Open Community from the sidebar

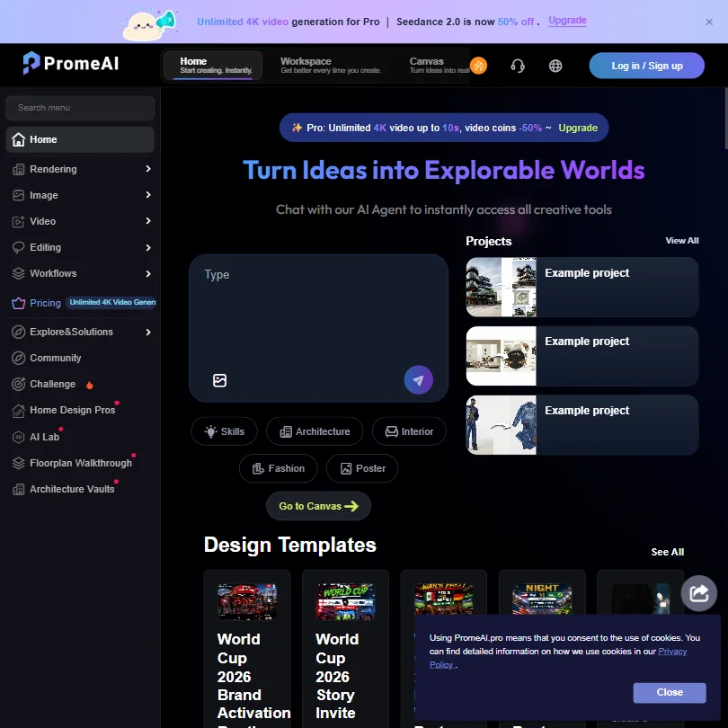click(55, 358)
